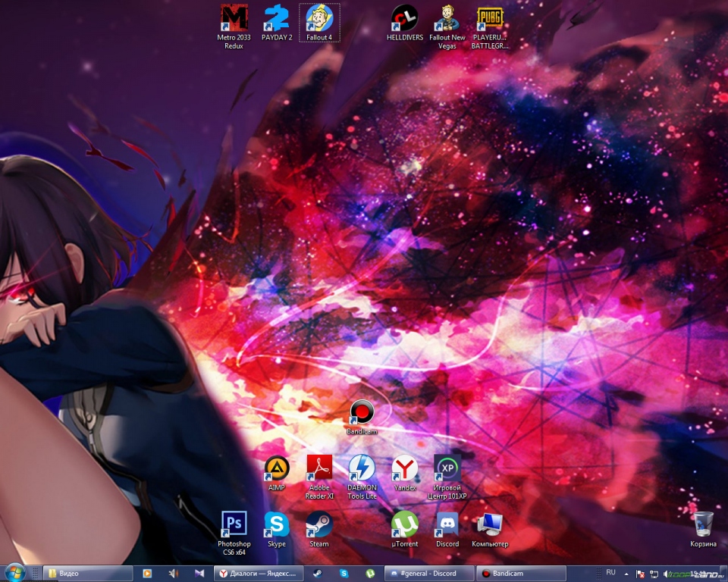Image resolution: width=728 pixels, height=582 pixels.
Task: Open the Windows Start menu orb
Action: point(14,573)
